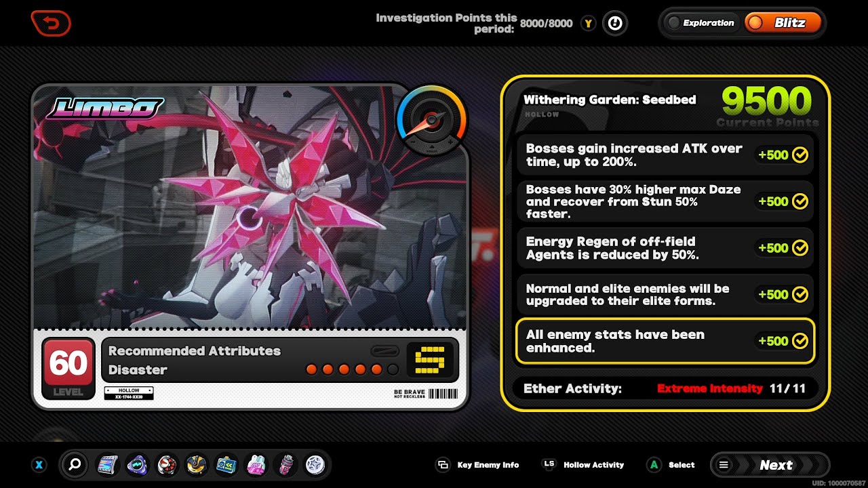Toggle bosses higher max Daze modifier
The height and width of the screenshot is (488, 868).
click(x=665, y=201)
